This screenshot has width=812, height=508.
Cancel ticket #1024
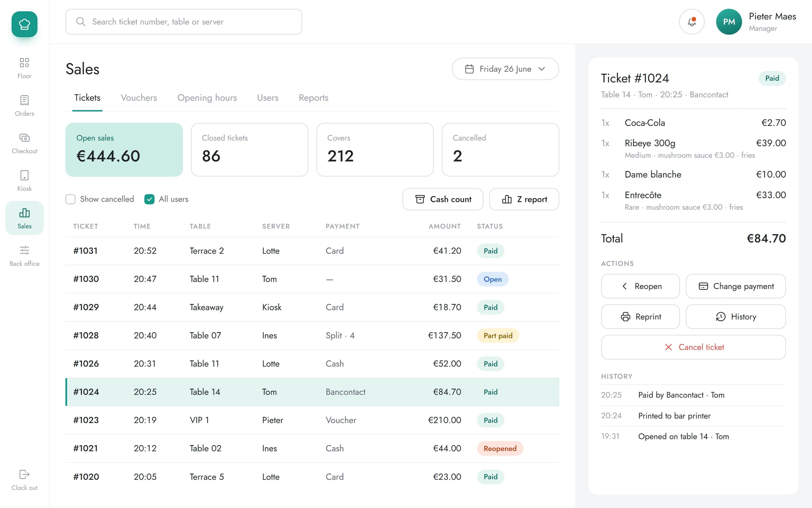tap(693, 347)
